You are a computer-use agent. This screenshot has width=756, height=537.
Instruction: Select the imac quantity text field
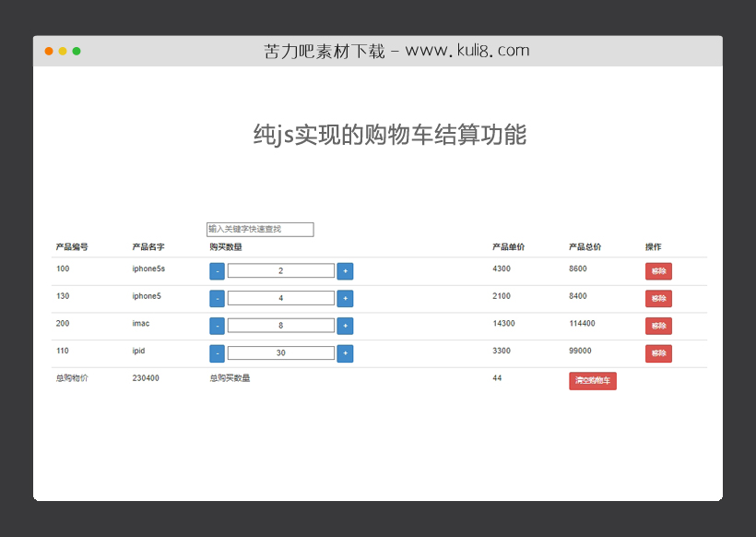(280, 325)
